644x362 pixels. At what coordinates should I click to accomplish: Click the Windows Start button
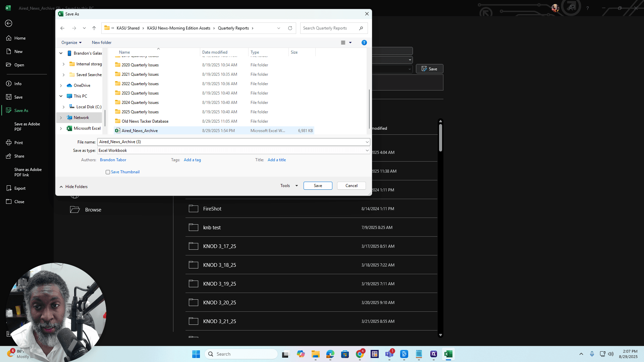[x=196, y=354]
